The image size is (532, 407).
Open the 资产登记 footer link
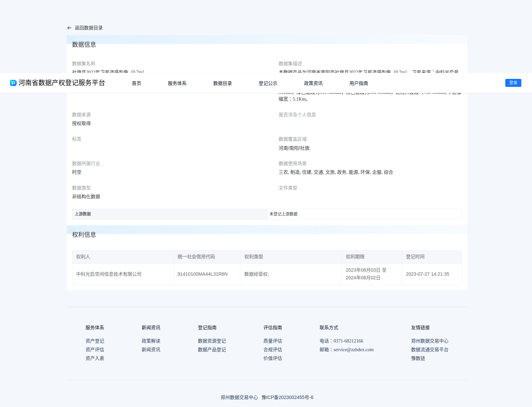(x=95, y=341)
